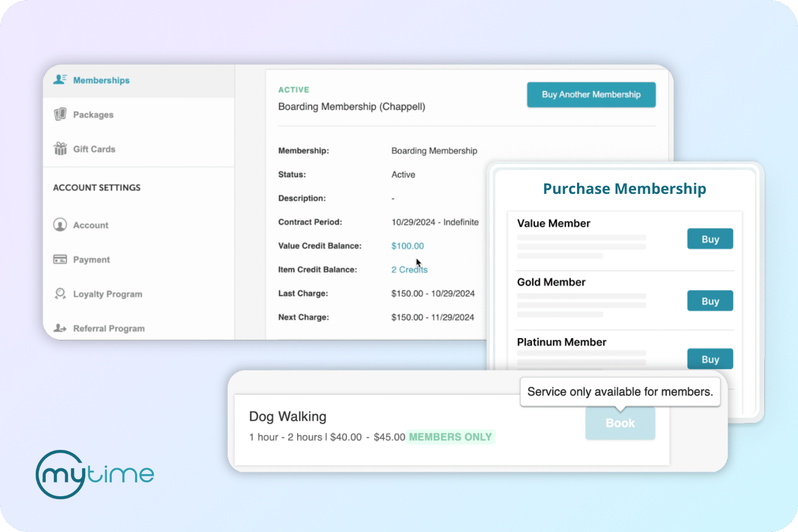The height and width of the screenshot is (532, 798).
Task: Click the Referral Program icon
Action: pyautogui.click(x=60, y=328)
